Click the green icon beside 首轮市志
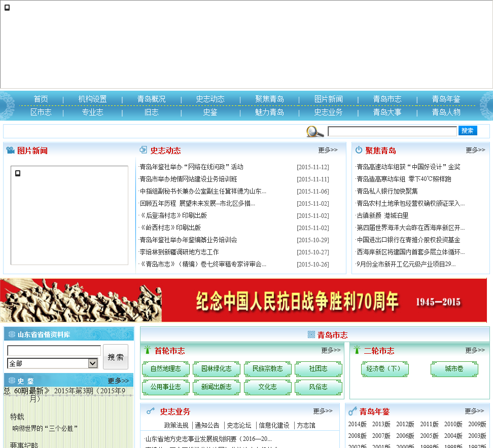493x448 pixels. click(147, 350)
